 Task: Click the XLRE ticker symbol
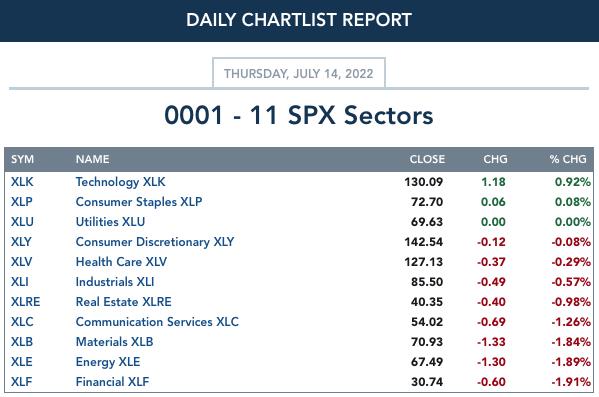pos(25,302)
